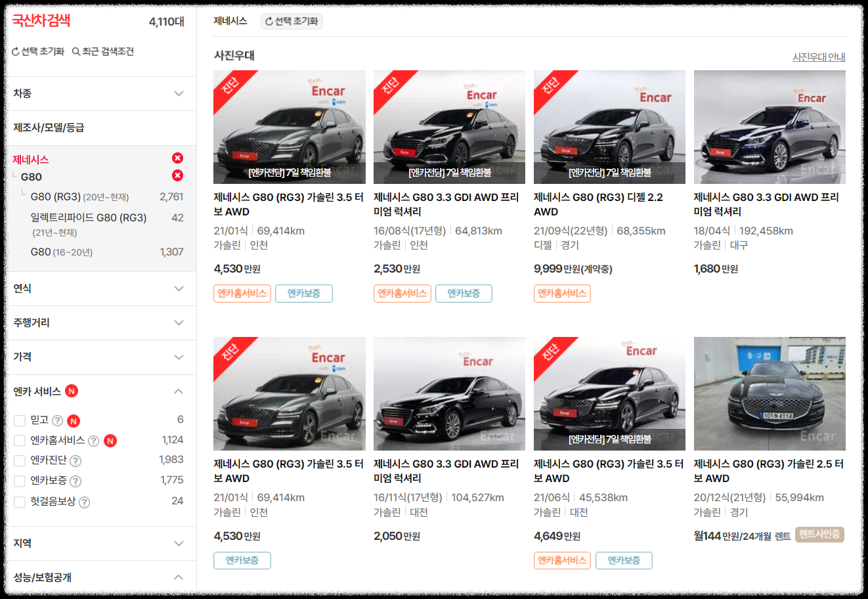Open help icon next to 엔카홈서비스 checkbox

(x=93, y=441)
